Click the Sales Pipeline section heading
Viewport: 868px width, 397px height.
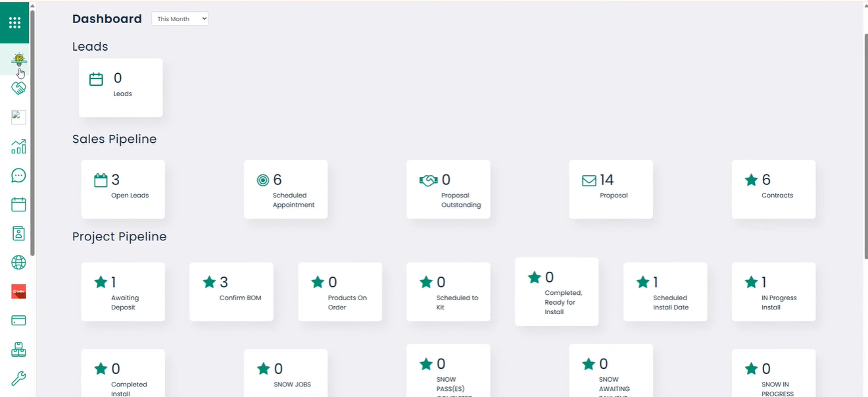(x=114, y=139)
